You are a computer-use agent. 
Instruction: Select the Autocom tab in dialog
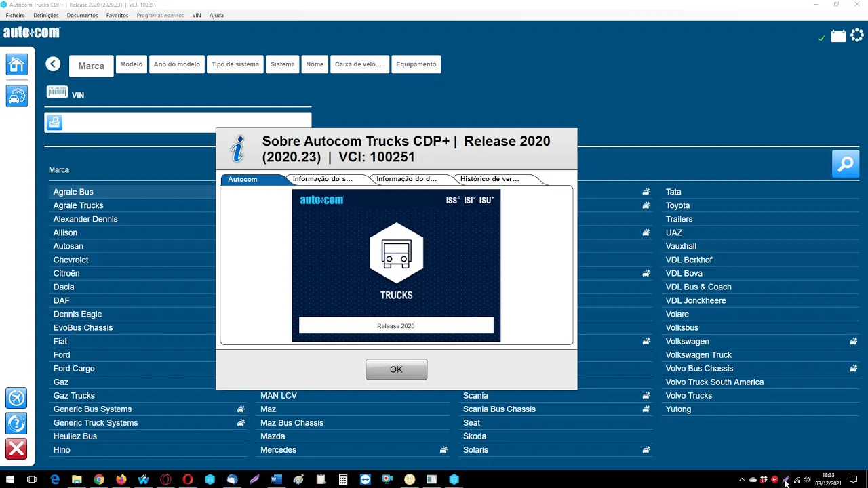point(253,179)
